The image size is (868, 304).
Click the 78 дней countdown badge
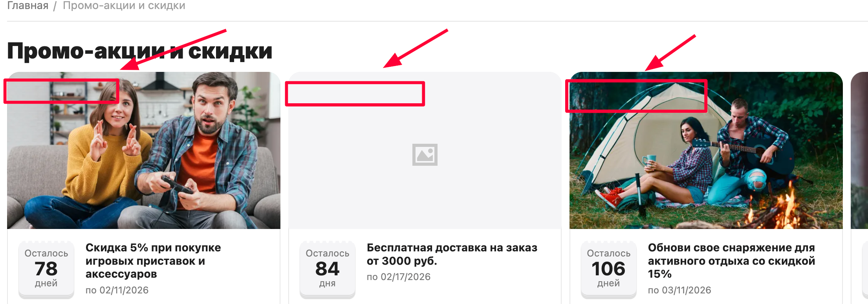pyautogui.click(x=46, y=269)
